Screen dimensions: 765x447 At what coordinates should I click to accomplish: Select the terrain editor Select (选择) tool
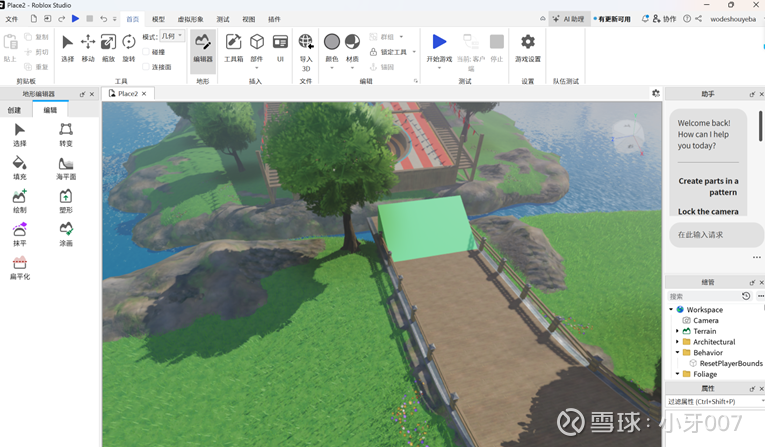[20, 135]
